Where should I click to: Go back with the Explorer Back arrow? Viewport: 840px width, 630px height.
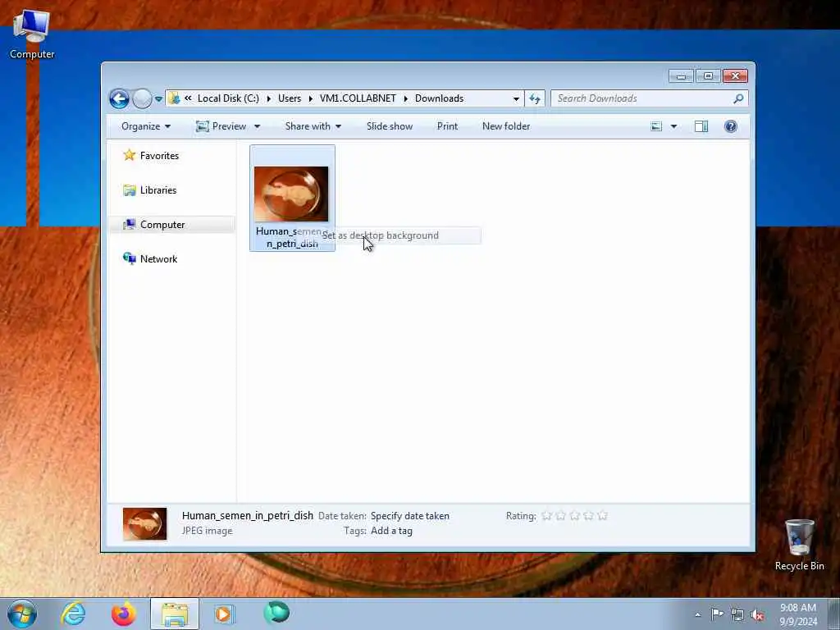(x=119, y=98)
